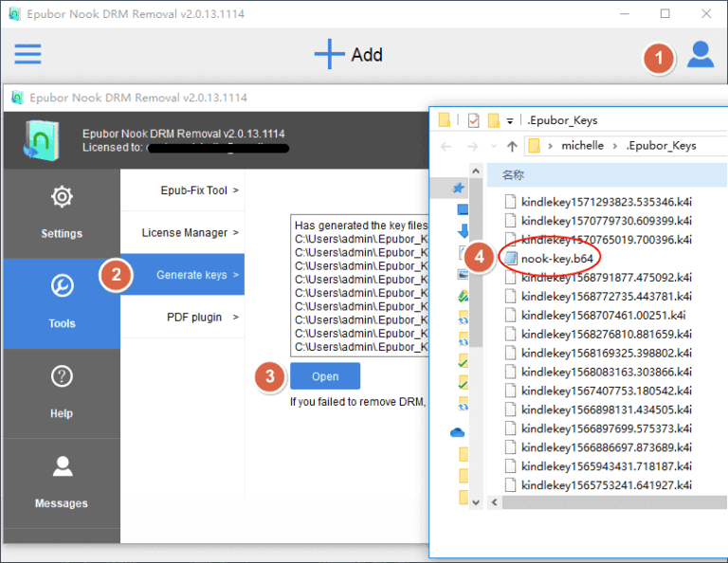728x563 pixels.
Task: Click the properties checkmark icon in Explorer title
Action: (474, 120)
